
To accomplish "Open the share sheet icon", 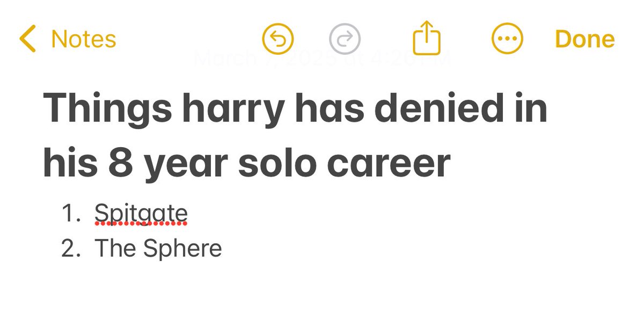I will click(427, 38).
